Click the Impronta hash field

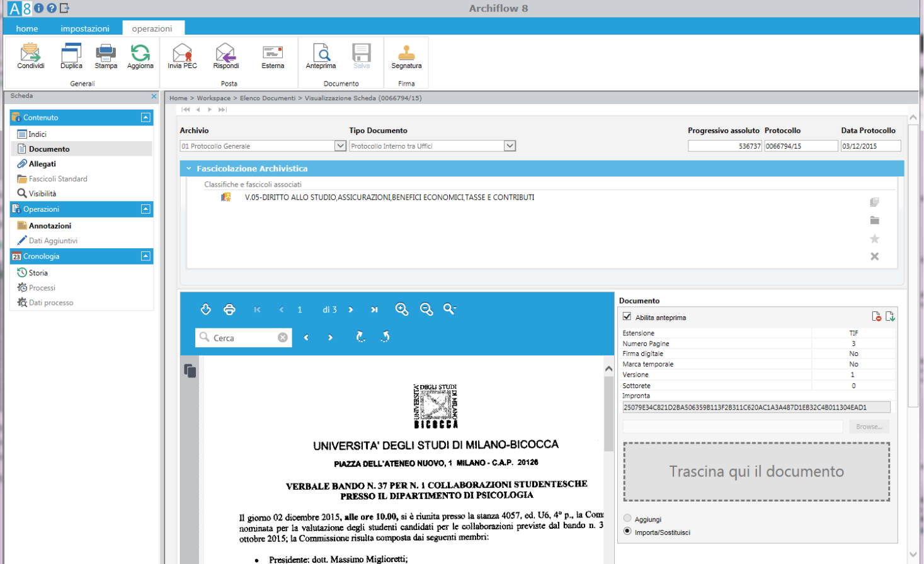coord(756,407)
